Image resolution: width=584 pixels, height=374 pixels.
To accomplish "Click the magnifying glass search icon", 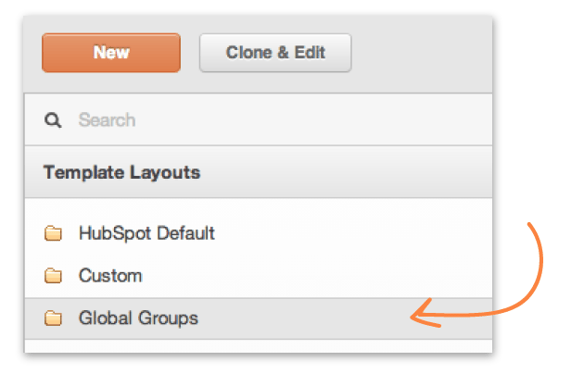I will click(x=53, y=120).
